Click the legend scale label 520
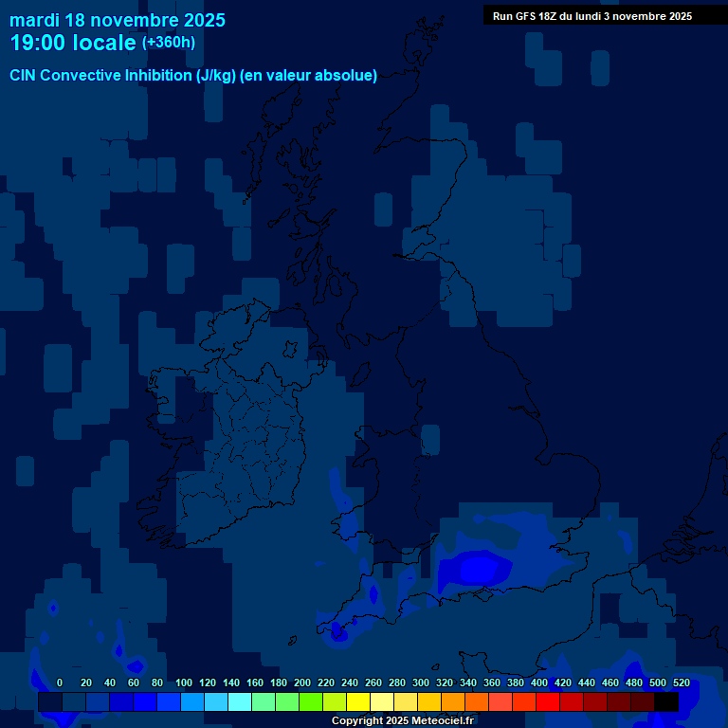This screenshot has height=728, width=728. point(681,682)
